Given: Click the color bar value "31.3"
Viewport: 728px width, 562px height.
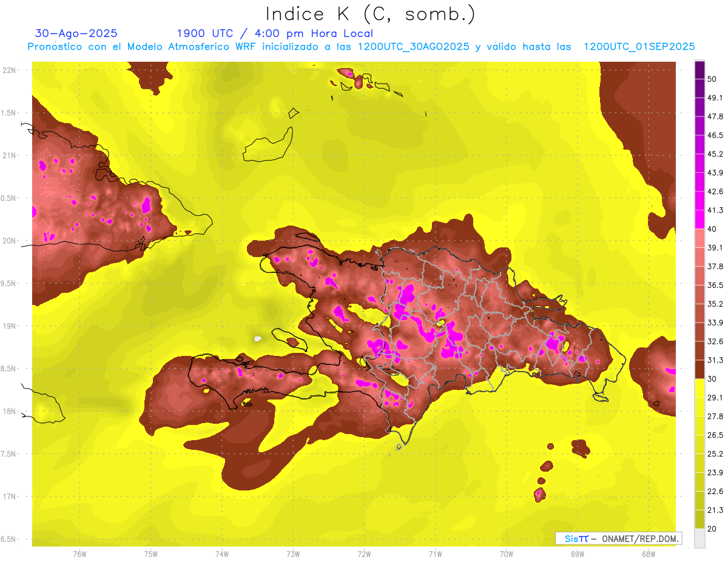Looking at the screenshot, I should coord(715,360).
